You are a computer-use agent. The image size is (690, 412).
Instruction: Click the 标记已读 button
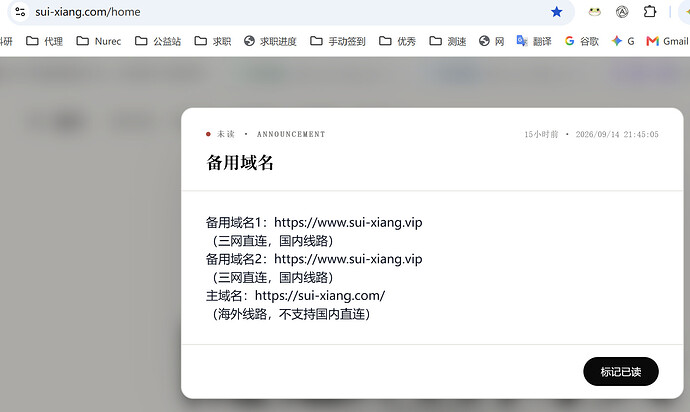621,372
